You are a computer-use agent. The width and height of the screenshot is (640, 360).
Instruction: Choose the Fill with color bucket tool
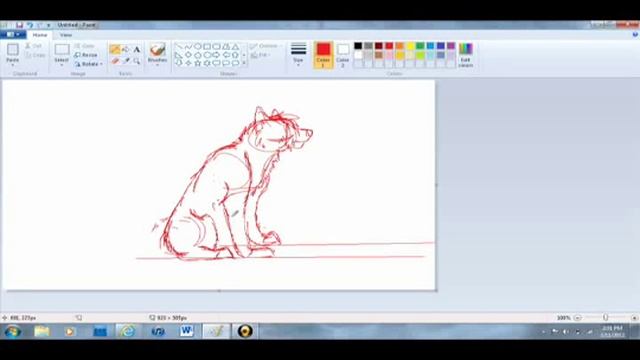126,50
